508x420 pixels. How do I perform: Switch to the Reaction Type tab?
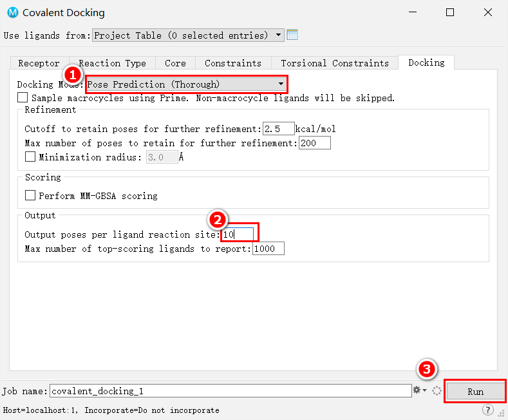112,63
